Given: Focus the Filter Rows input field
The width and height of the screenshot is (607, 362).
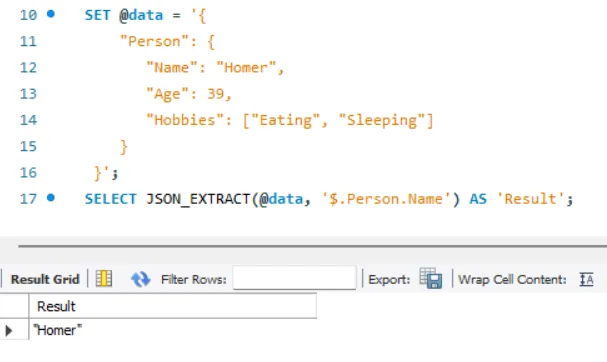Looking at the screenshot, I should (294, 278).
